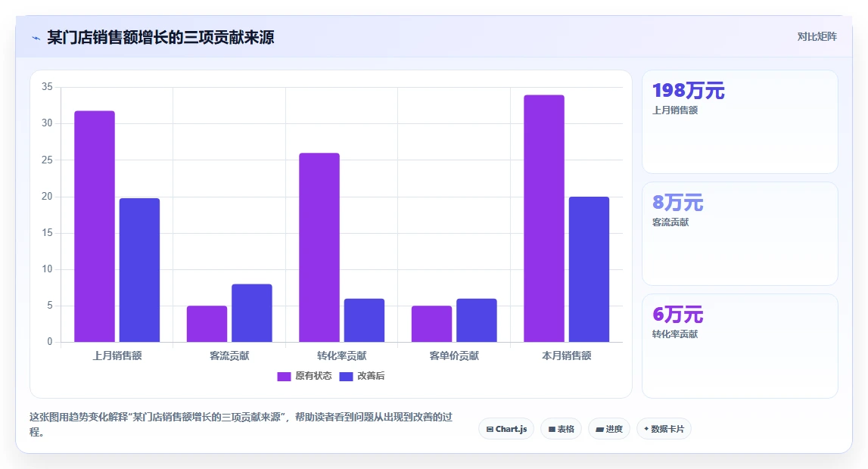
Task: Click the y-axis value 20
Action: point(47,197)
